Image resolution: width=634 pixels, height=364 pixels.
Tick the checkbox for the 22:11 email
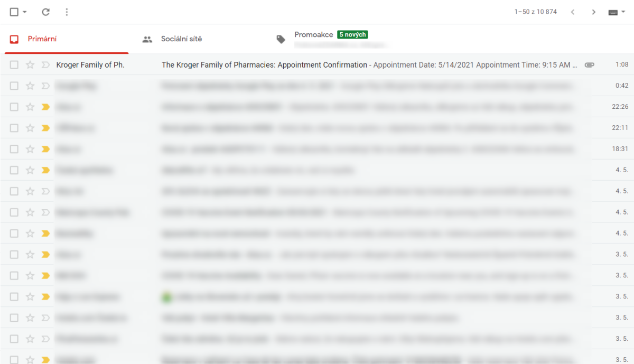[x=14, y=128]
